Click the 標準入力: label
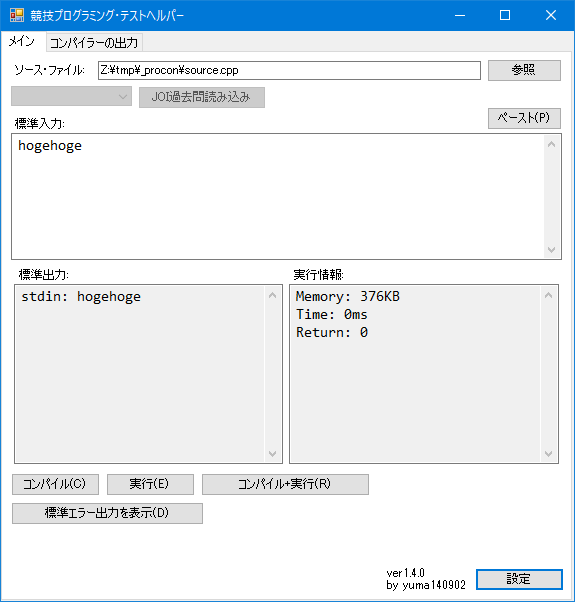The width and height of the screenshot is (575, 602). click(x=40, y=123)
